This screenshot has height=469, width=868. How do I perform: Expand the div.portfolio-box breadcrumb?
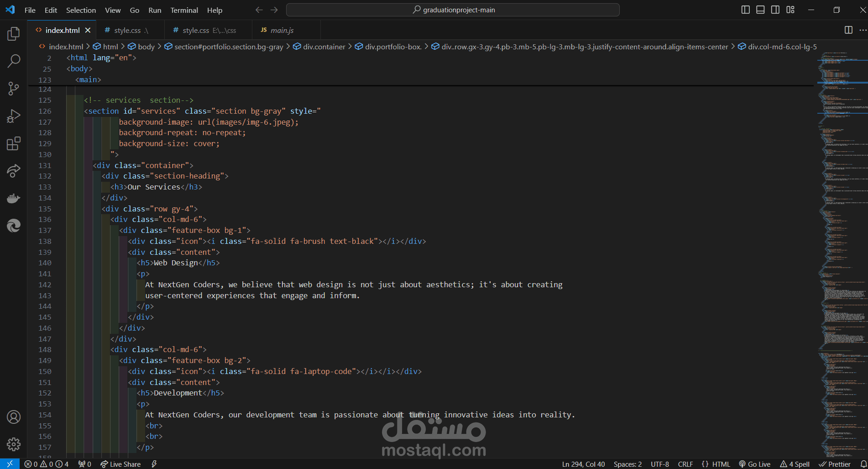point(388,47)
